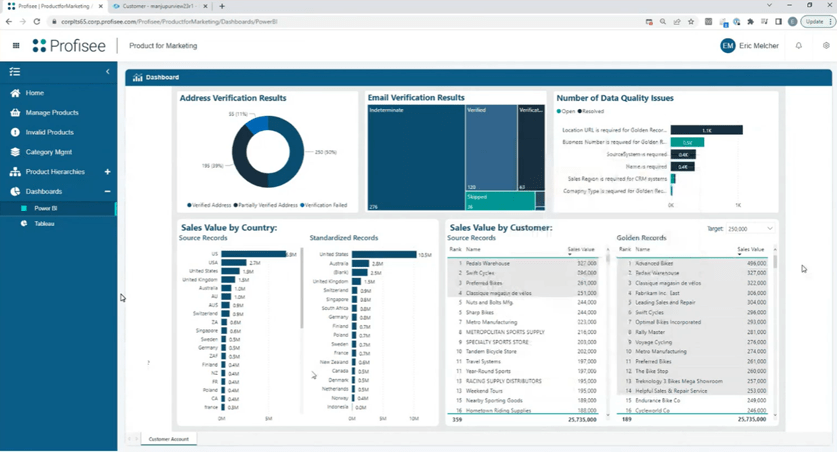Click the Product Hierarchies tree icon
Image resolution: width=837 pixels, height=452 pixels.
click(x=15, y=172)
